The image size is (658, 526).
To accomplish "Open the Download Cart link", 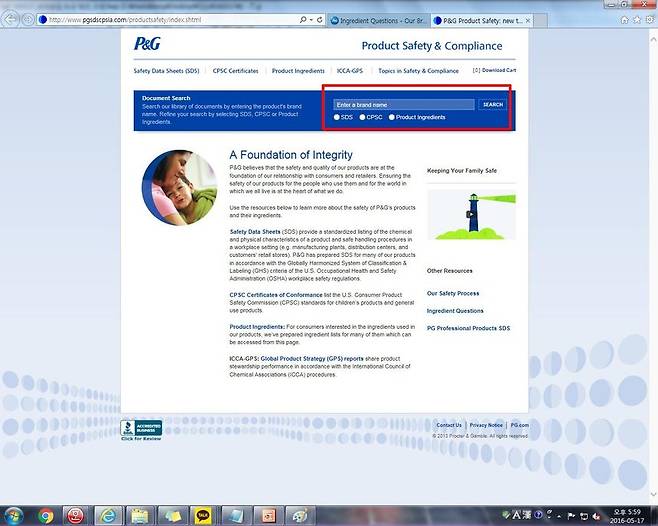I will point(494,70).
